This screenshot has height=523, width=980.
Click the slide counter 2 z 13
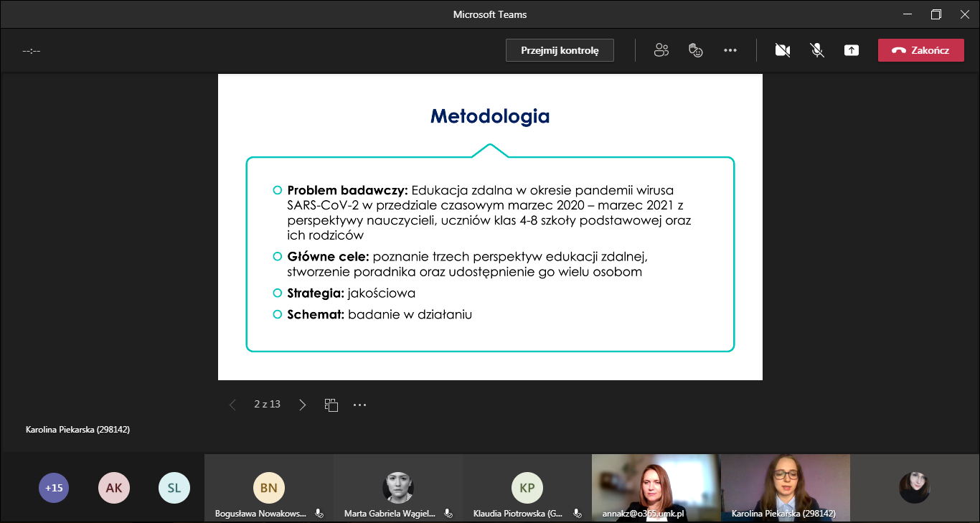pyautogui.click(x=267, y=405)
